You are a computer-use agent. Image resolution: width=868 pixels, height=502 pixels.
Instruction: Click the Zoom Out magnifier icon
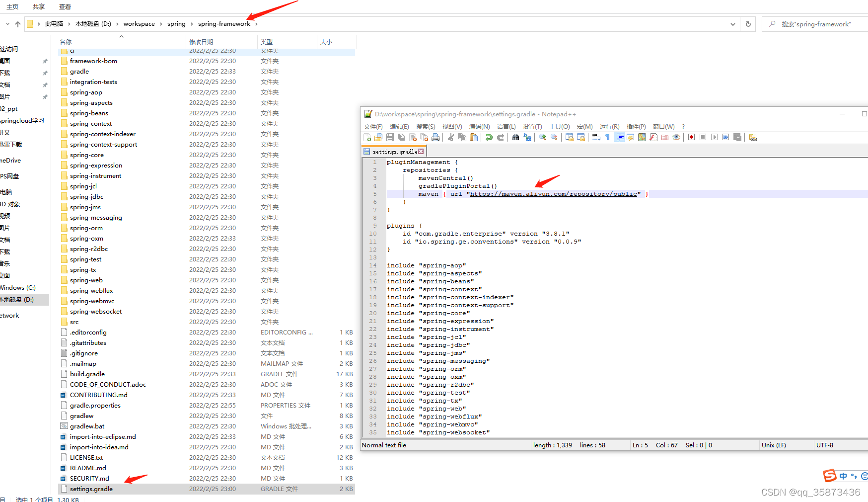tap(554, 138)
